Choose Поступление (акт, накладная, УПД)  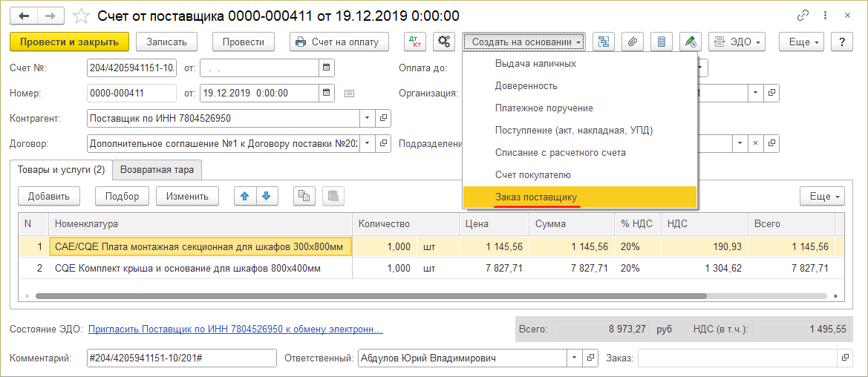click(580, 130)
